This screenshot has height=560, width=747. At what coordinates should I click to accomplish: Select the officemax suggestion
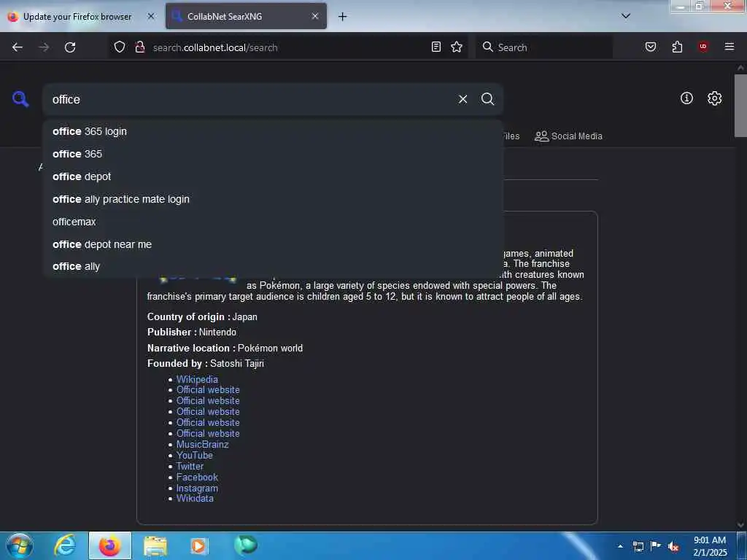point(273,222)
